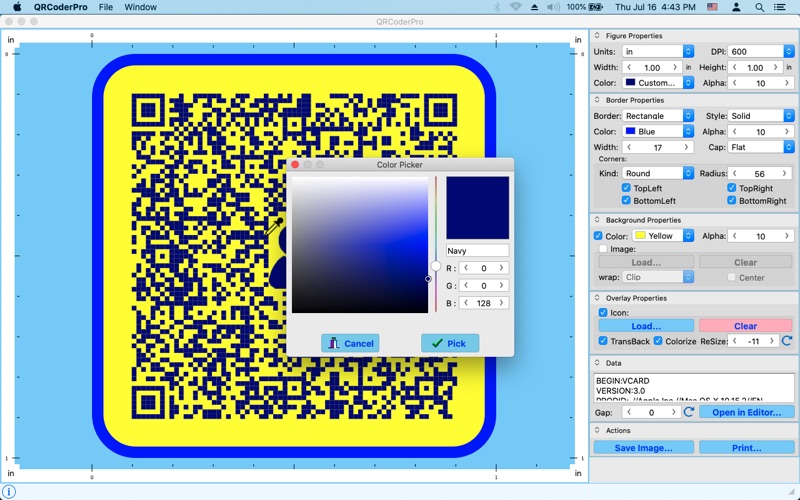Viewport: 800px width, 500px height.
Task: Click the Bluetooth menu bar icon
Action: [497, 7]
